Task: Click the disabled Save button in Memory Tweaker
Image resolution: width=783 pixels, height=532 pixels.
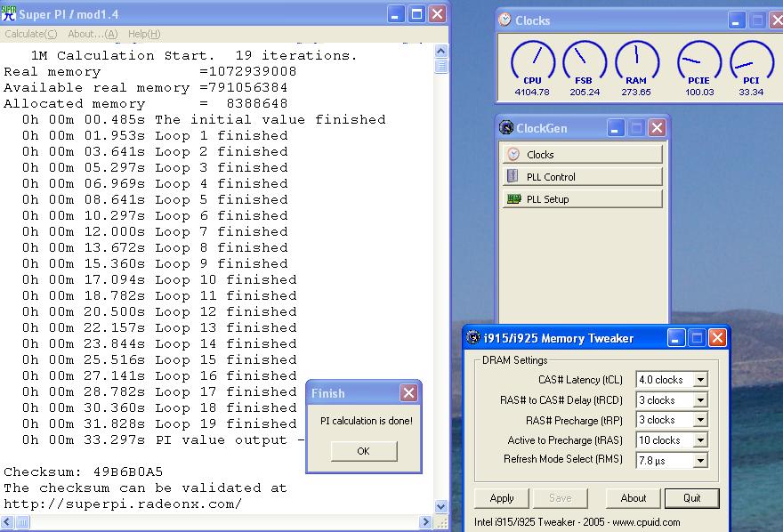Action: tap(561, 498)
